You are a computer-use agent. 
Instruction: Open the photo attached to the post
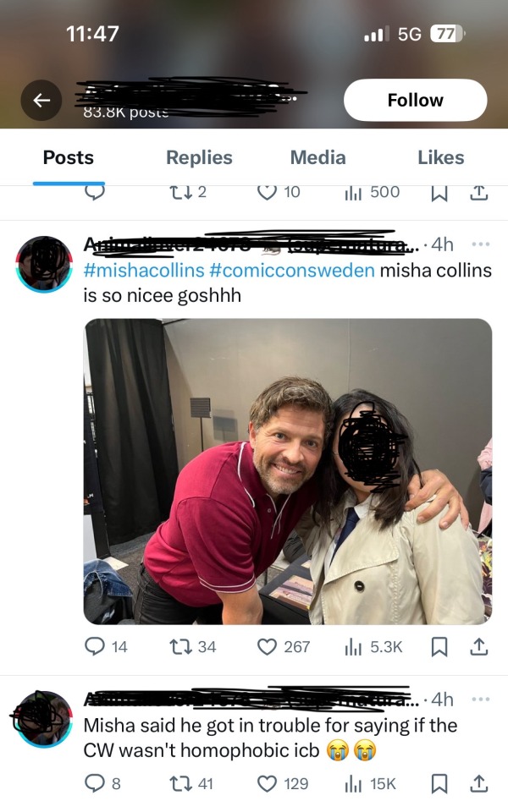(288, 471)
